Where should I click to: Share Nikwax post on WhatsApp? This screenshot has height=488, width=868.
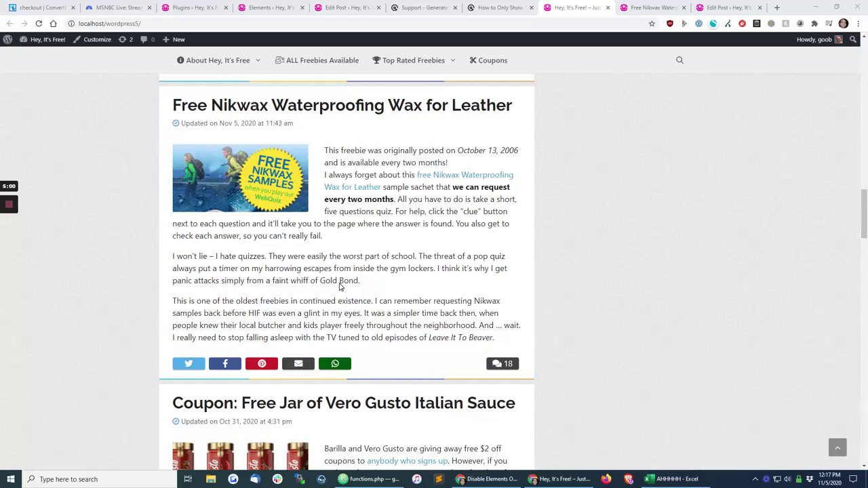[x=335, y=364]
